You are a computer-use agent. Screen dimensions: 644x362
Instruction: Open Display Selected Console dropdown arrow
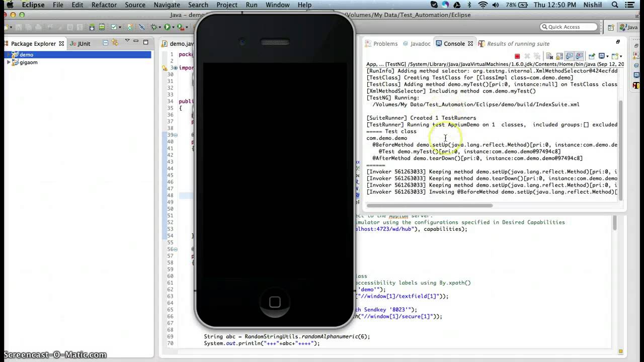tap(607, 56)
